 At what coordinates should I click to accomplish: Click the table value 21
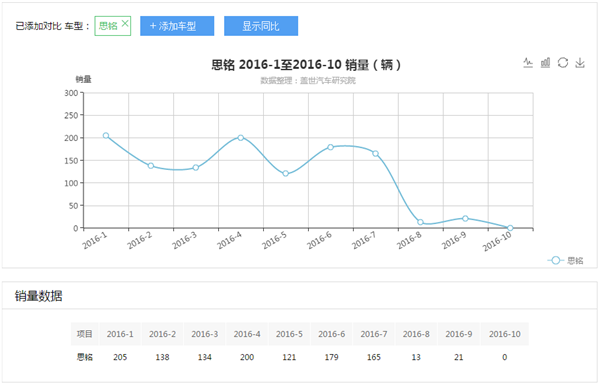tap(459, 357)
